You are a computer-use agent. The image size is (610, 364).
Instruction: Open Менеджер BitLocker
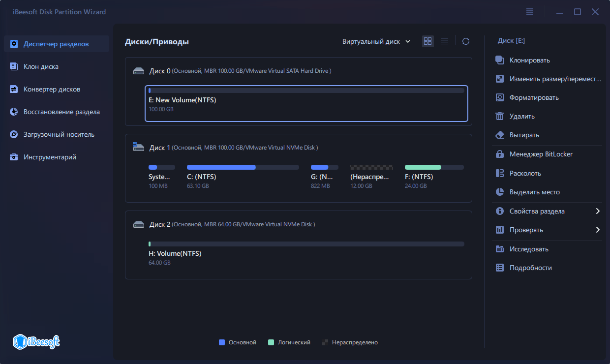point(500,154)
